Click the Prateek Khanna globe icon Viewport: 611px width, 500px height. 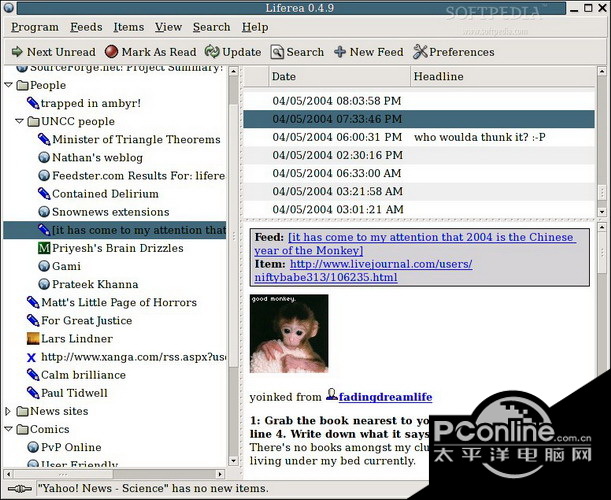[44, 284]
